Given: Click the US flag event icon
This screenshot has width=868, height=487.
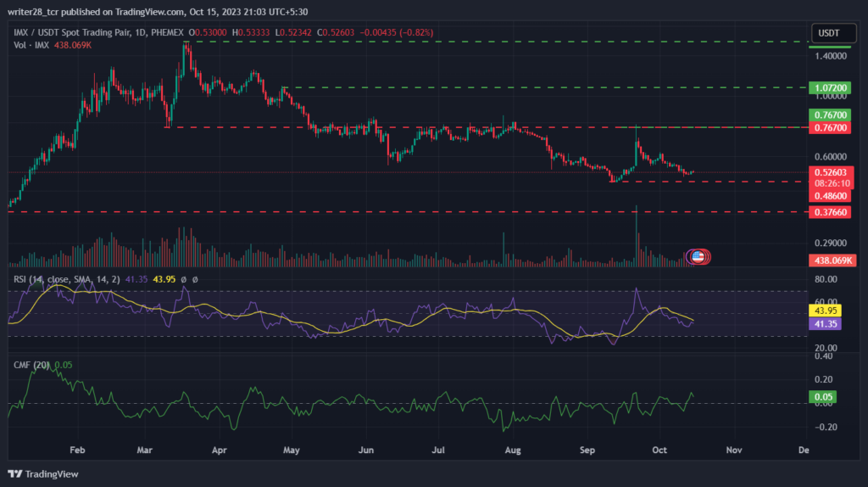Looking at the screenshot, I should [698, 256].
